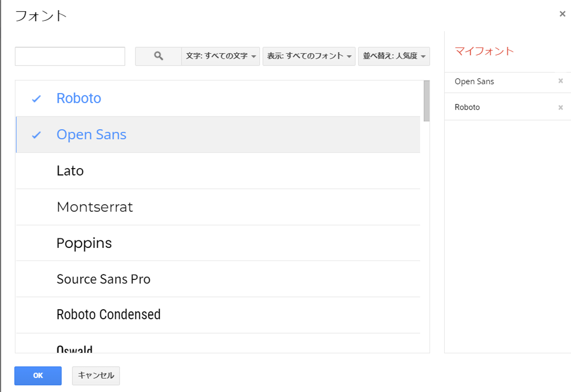This screenshot has height=392, width=571.
Task: Close the font dialog with X
Action: (563, 14)
